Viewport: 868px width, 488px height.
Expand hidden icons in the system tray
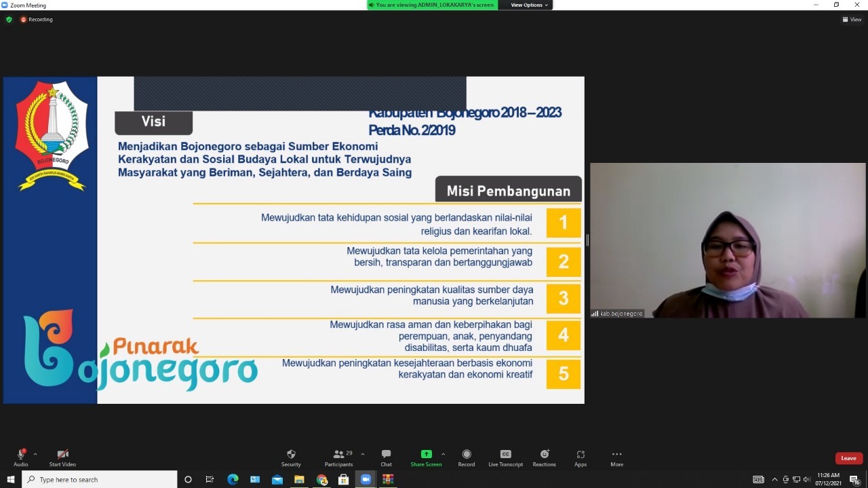774,479
